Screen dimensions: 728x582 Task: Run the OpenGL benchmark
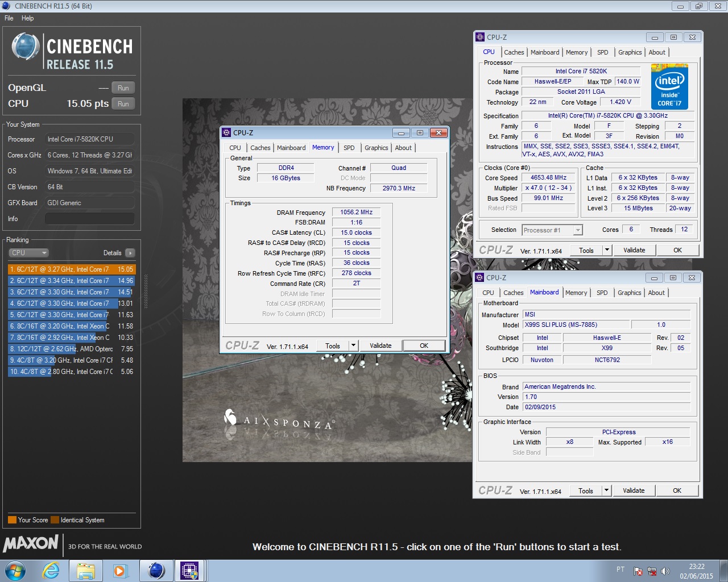(x=123, y=88)
